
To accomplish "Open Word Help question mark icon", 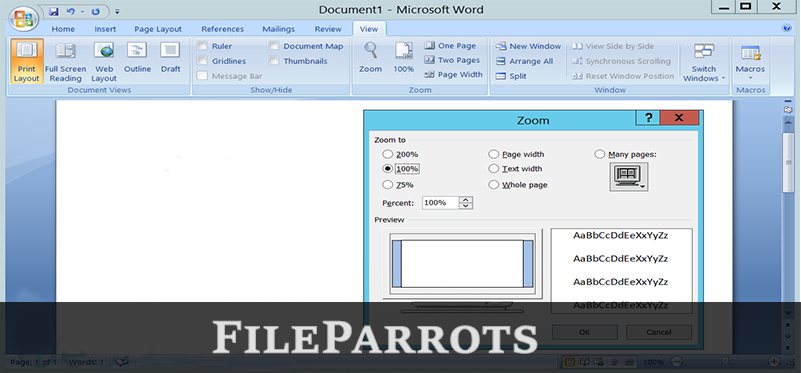I will 787,29.
